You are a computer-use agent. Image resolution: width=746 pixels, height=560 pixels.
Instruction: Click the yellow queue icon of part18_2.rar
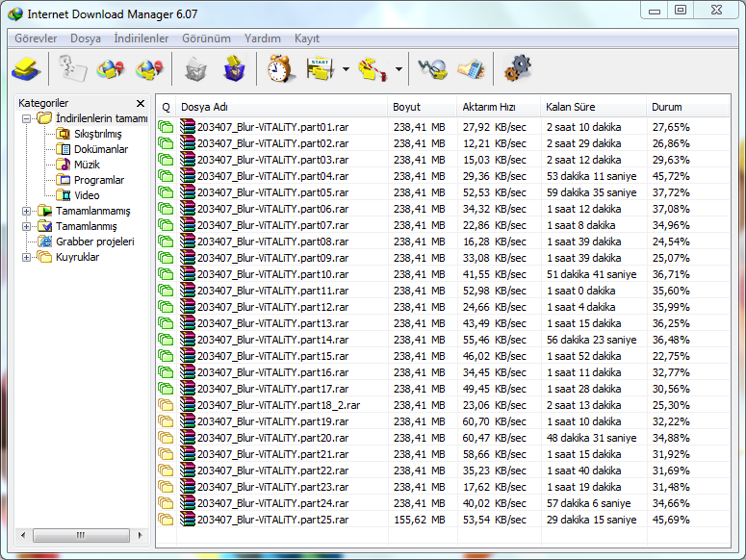click(x=166, y=405)
